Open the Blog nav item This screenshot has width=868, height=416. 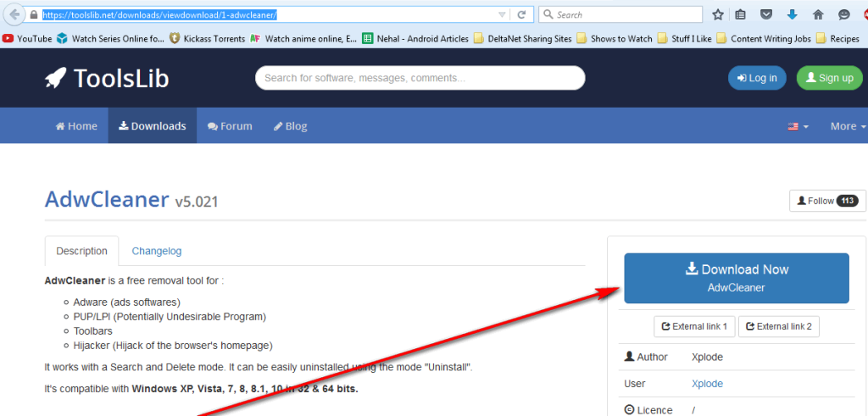click(x=291, y=126)
